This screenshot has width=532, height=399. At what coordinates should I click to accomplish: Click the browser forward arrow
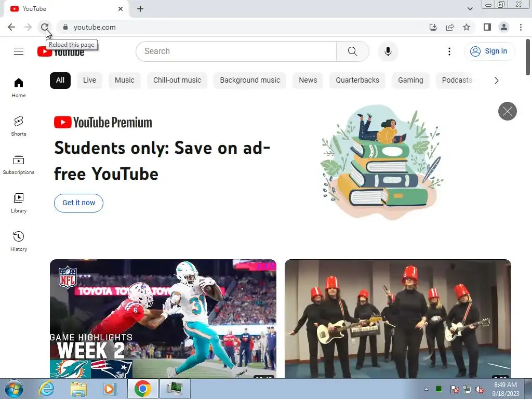tap(28, 27)
